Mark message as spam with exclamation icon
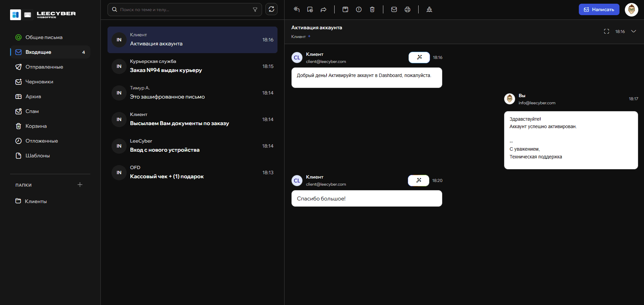644x305 pixels. [x=358, y=9]
